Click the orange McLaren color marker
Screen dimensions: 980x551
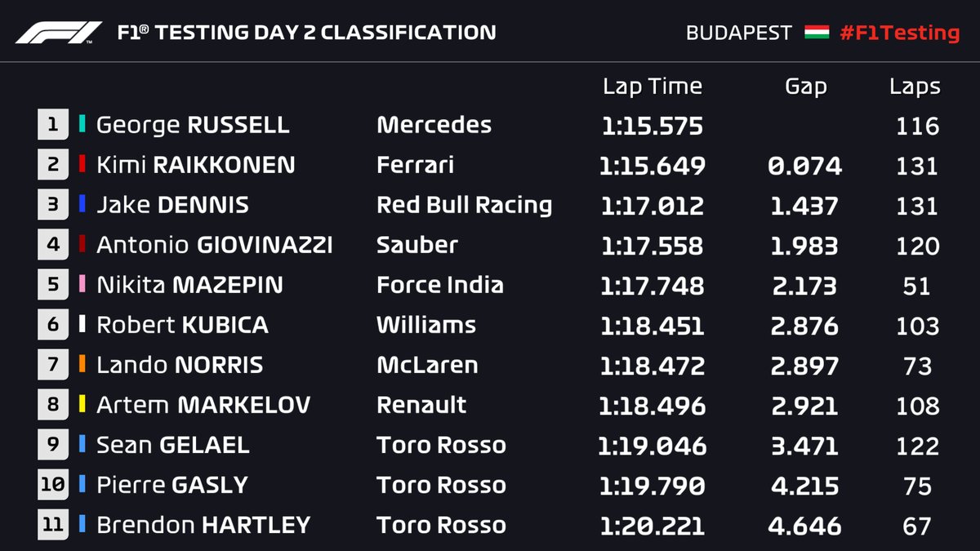(x=82, y=365)
